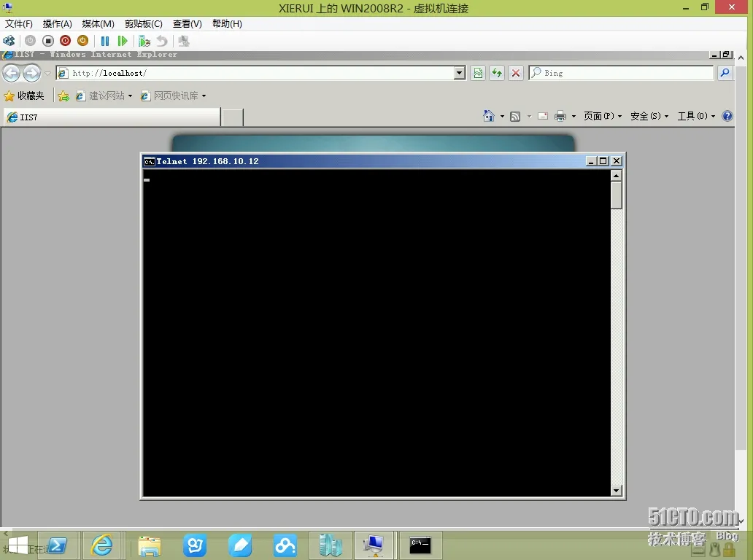Click the Telnet window scrollbar thumb

pos(617,195)
